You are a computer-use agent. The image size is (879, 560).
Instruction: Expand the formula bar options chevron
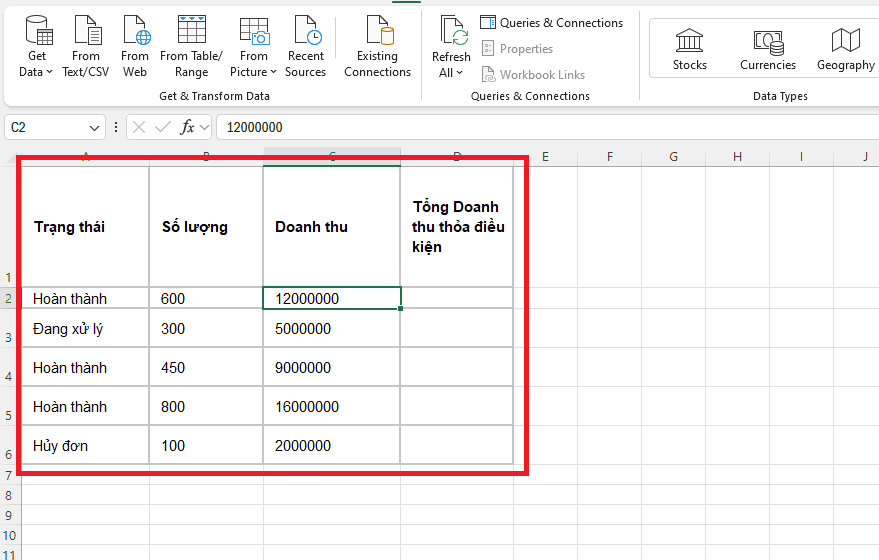(205, 128)
